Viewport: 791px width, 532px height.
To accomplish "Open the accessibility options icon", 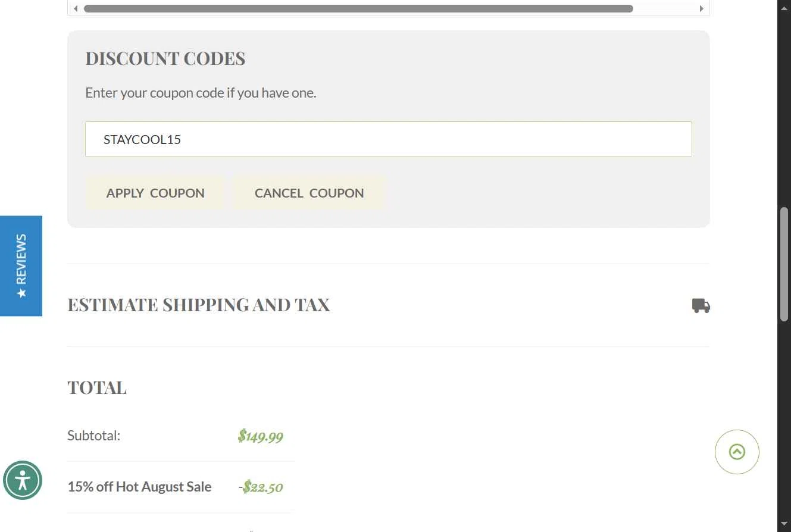I will point(23,480).
